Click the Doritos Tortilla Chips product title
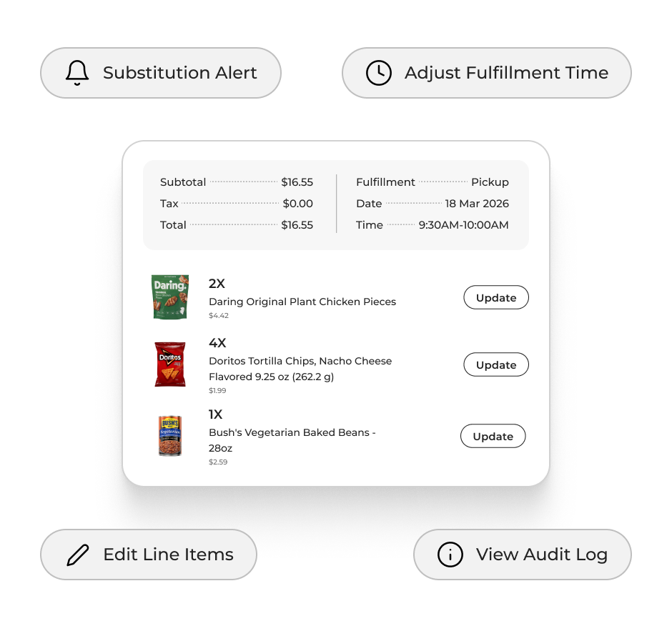Viewport: 672px width, 626px height. pos(300,369)
